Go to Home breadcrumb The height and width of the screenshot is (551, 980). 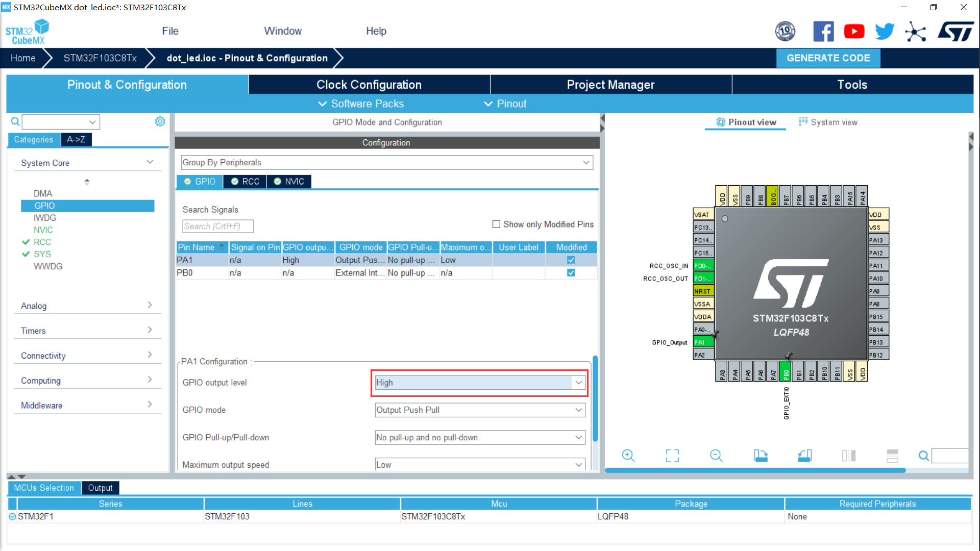coord(23,58)
